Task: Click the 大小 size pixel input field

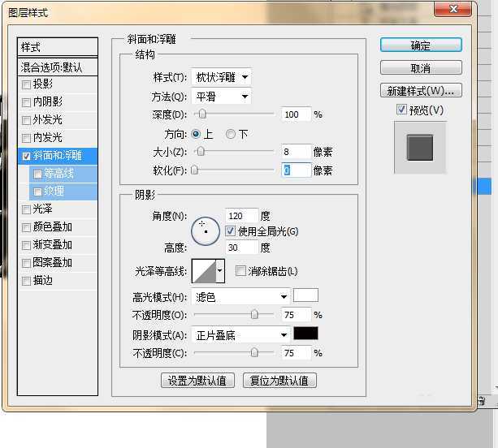Action: pyautogui.click(x=296, y=152)
